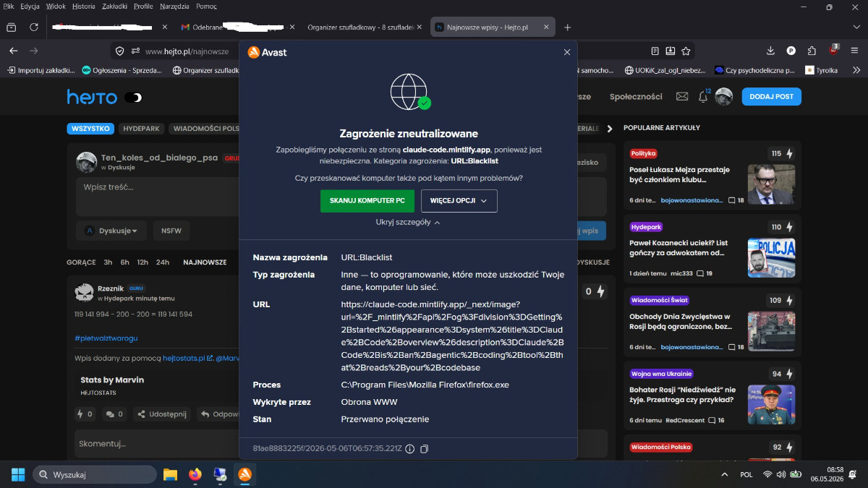The height and width of the screenshot is (488, 868).
Task: Open the Firefox downloads arrow icon
Action: [770, 51]
